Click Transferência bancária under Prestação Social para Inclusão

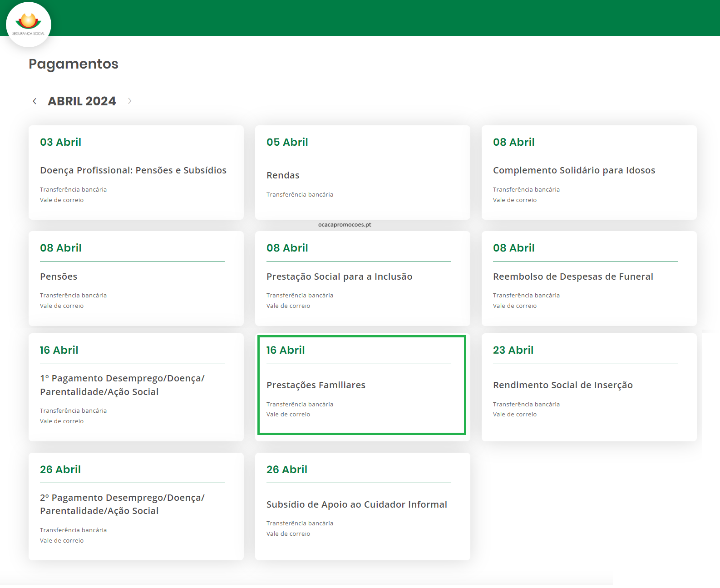[x=300, y=295]
